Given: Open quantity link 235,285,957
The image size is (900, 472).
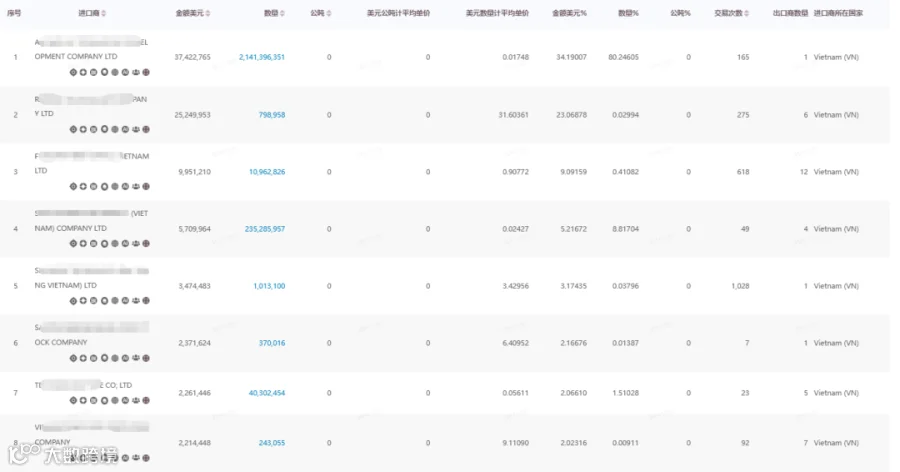Looking at the screenshot, I should pyautogui.click(x=265, y=229).
